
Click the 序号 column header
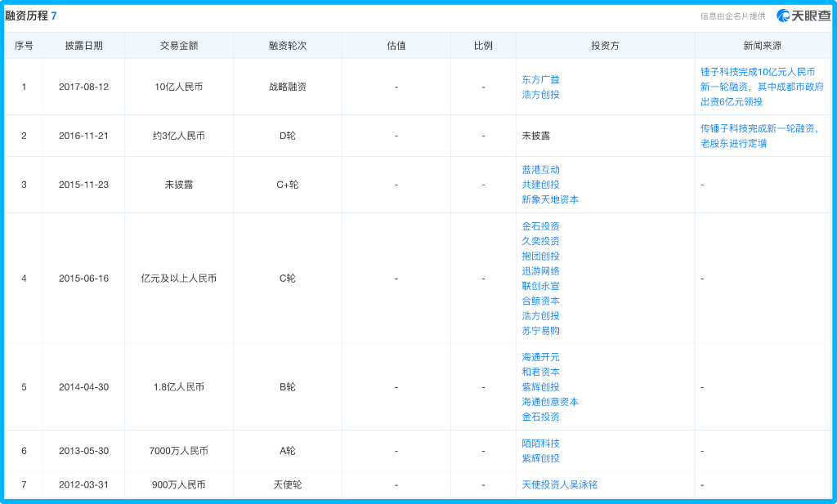pyautogui.click(x=24, y=46)
